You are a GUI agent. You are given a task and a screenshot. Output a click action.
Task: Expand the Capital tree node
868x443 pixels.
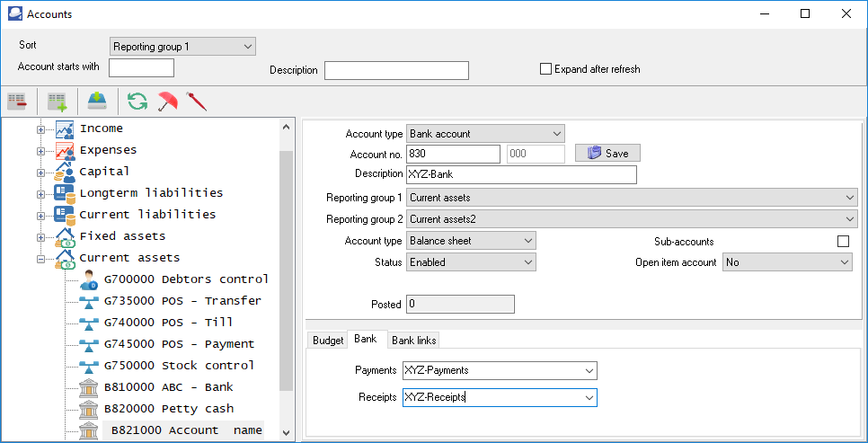[x=40, y=173]
